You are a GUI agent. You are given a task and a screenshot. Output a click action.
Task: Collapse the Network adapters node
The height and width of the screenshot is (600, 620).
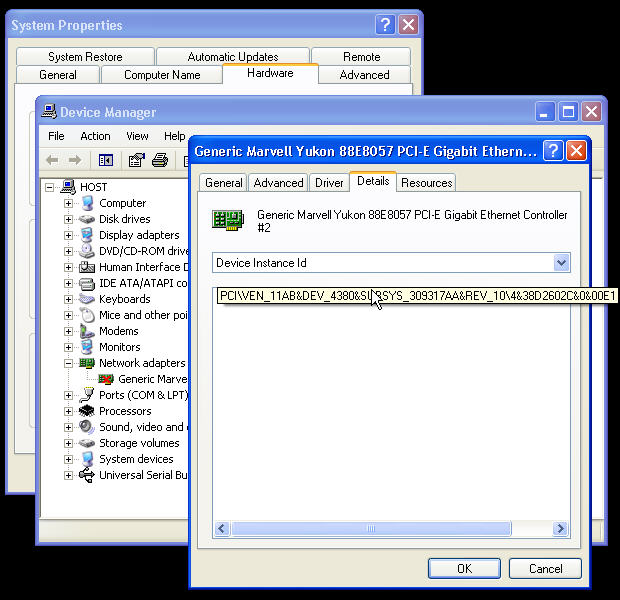click(x=68, y=363)
